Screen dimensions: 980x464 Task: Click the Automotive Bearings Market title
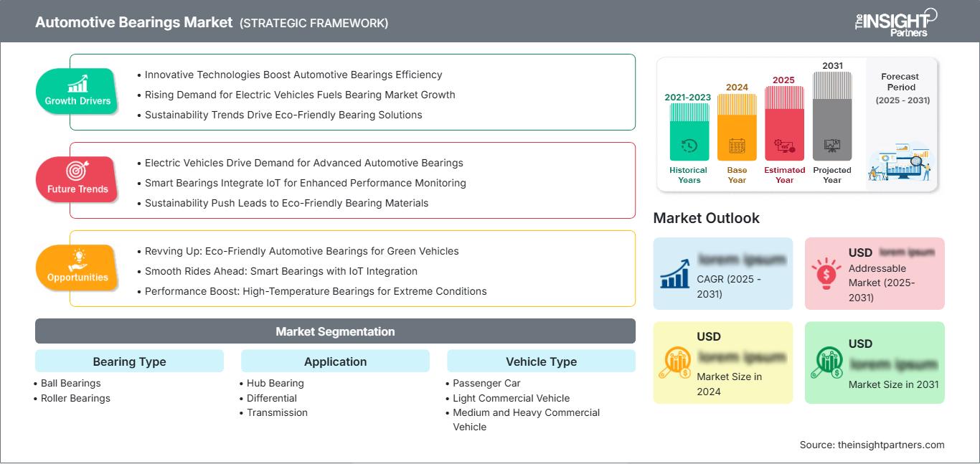coord(134,22)
